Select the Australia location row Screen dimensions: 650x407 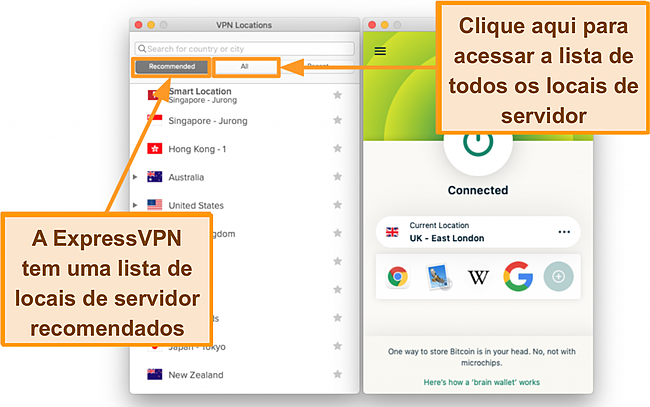pyautogui.click(x=245, y=177)
